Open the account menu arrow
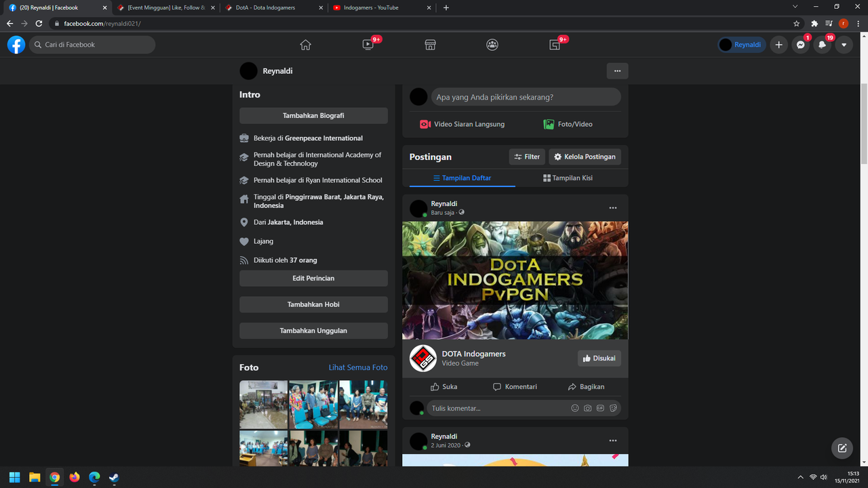 pos(844,45)
